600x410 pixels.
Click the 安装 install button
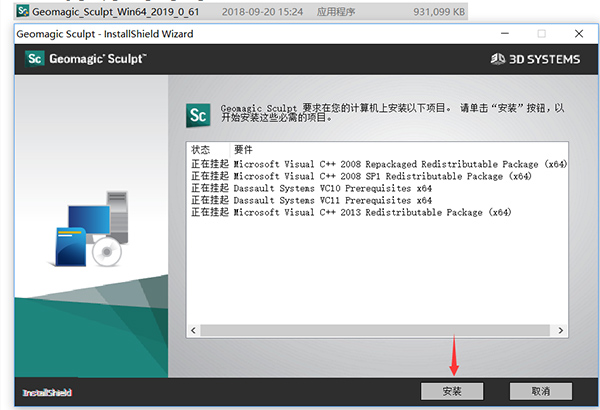pos(452,391)
